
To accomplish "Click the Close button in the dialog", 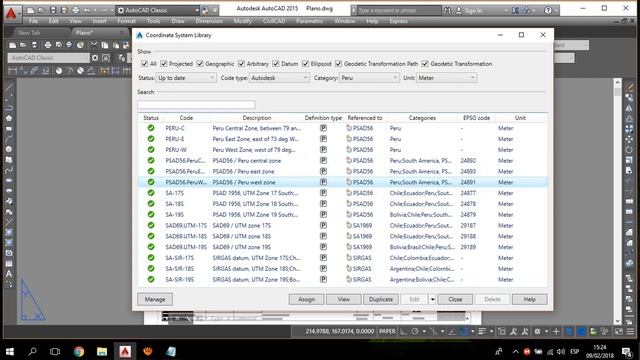I will tap(455, 299).
